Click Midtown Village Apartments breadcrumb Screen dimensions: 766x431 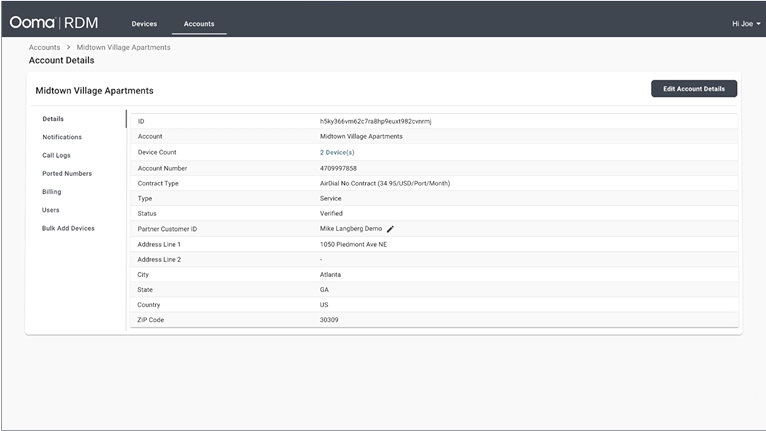(123, 47)
